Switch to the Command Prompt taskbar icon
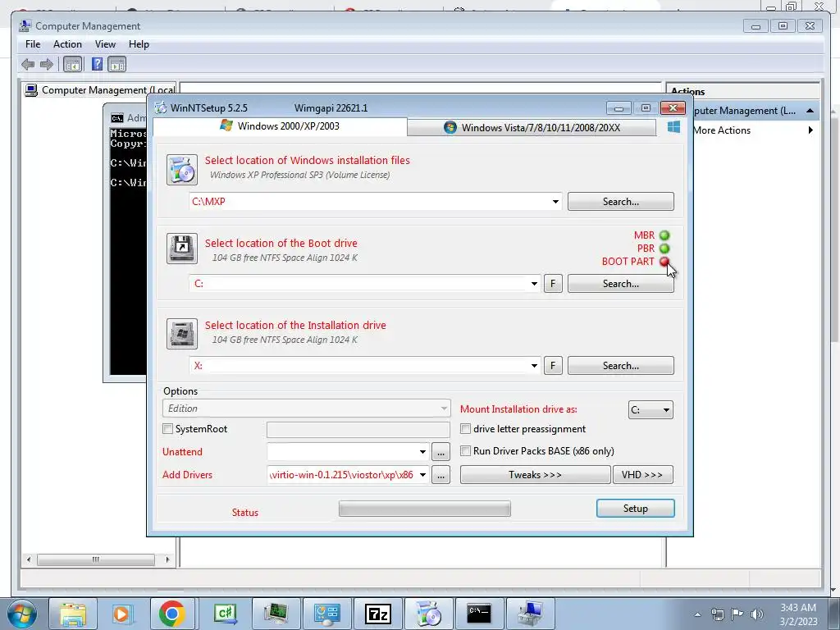 479,614
